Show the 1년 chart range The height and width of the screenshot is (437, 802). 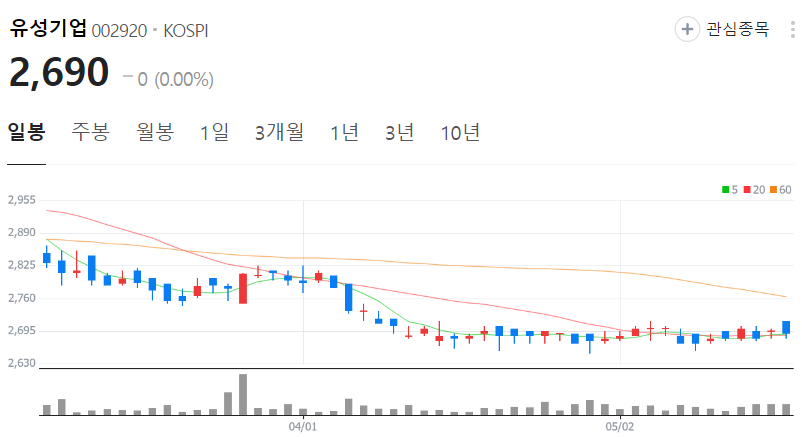click(344, 132)
